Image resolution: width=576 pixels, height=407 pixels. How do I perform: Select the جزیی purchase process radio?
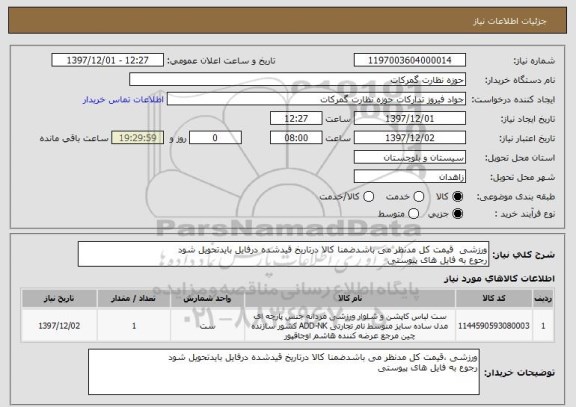(458, 213)
